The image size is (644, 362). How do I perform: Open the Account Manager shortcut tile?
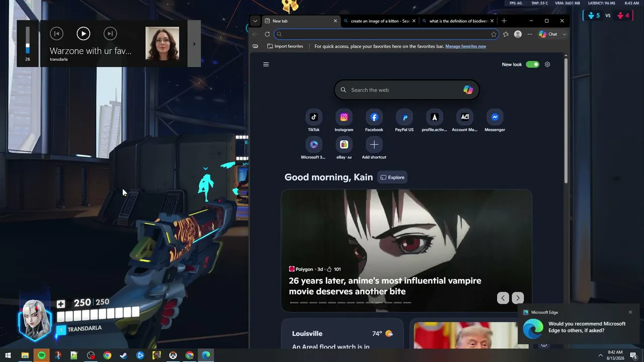click(x=464, y=121)
